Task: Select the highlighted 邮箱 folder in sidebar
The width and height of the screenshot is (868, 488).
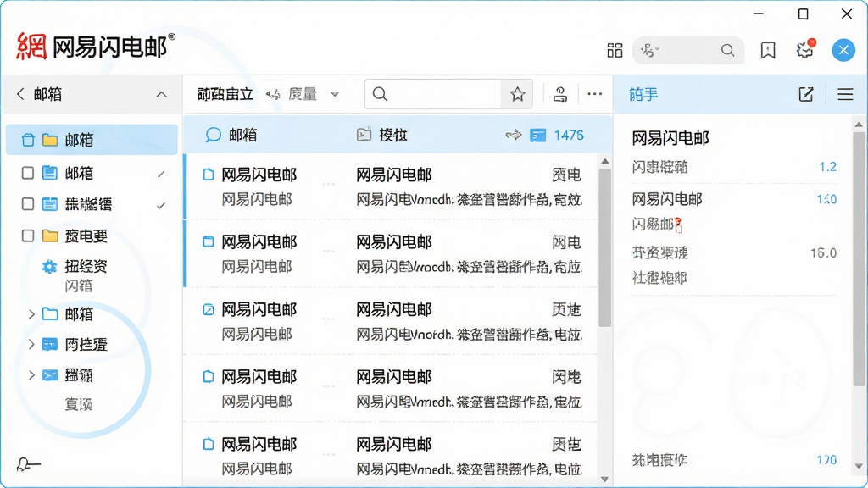Action: pyautogui.click(x=92, y=140)
